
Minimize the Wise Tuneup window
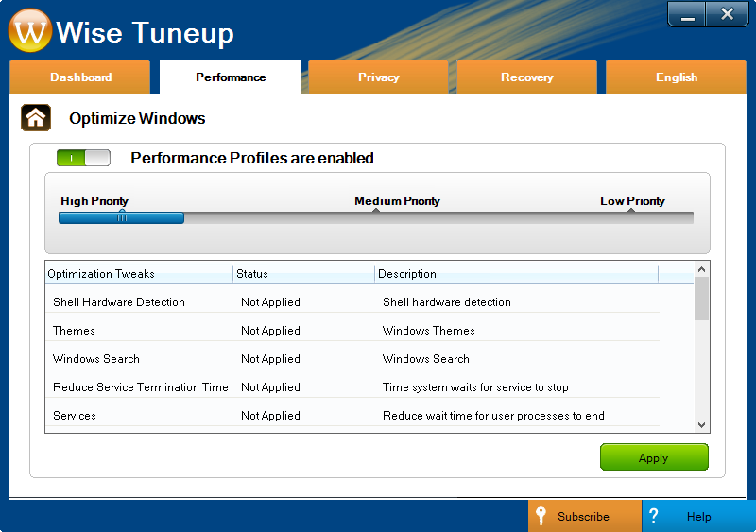pos(687,14)
